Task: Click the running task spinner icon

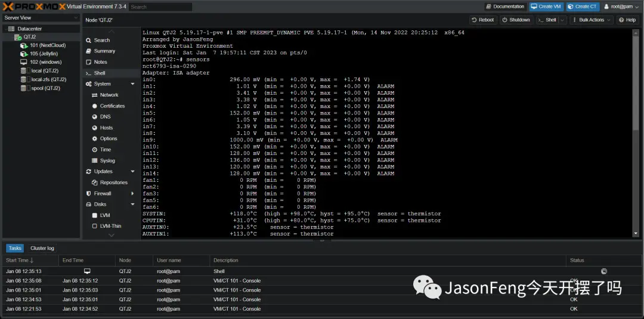Action: click(603, 271)
